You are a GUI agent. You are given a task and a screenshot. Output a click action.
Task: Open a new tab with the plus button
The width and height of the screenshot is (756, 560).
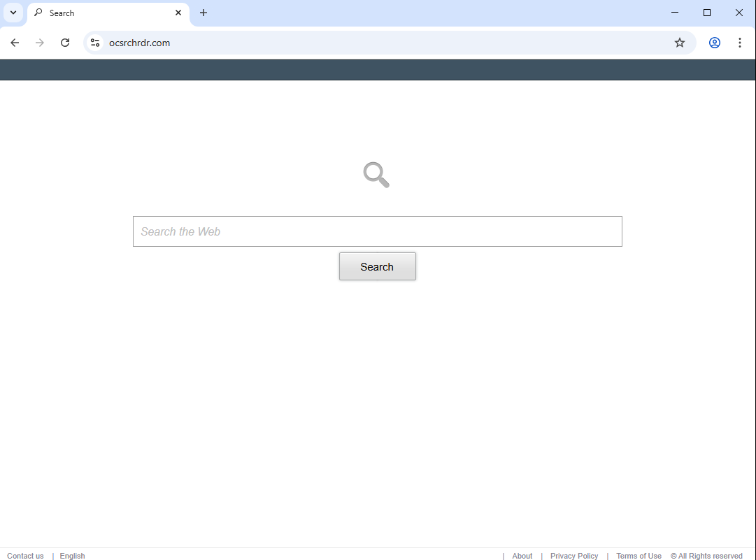point(204,13)
